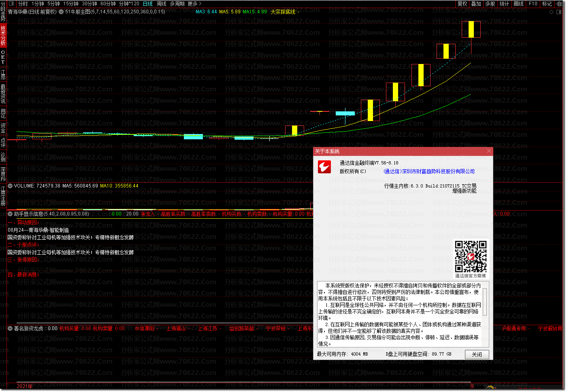Select the 60分钟 period
Screen dimensions: 567x392
[x=108, y=4]
